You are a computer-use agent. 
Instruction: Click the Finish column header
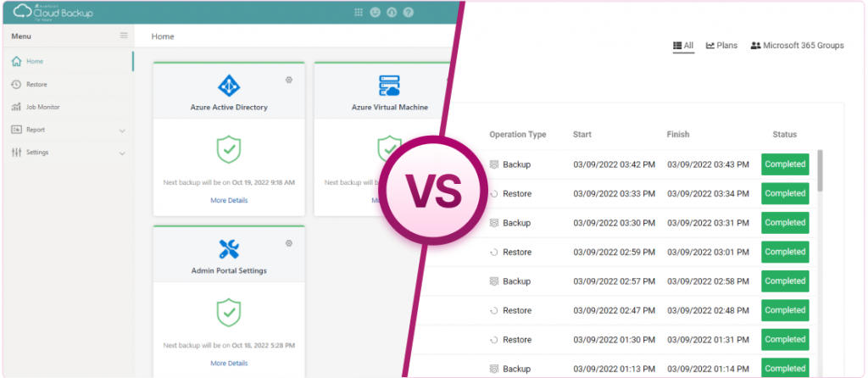pyautogui.click(x=678, y=135)
